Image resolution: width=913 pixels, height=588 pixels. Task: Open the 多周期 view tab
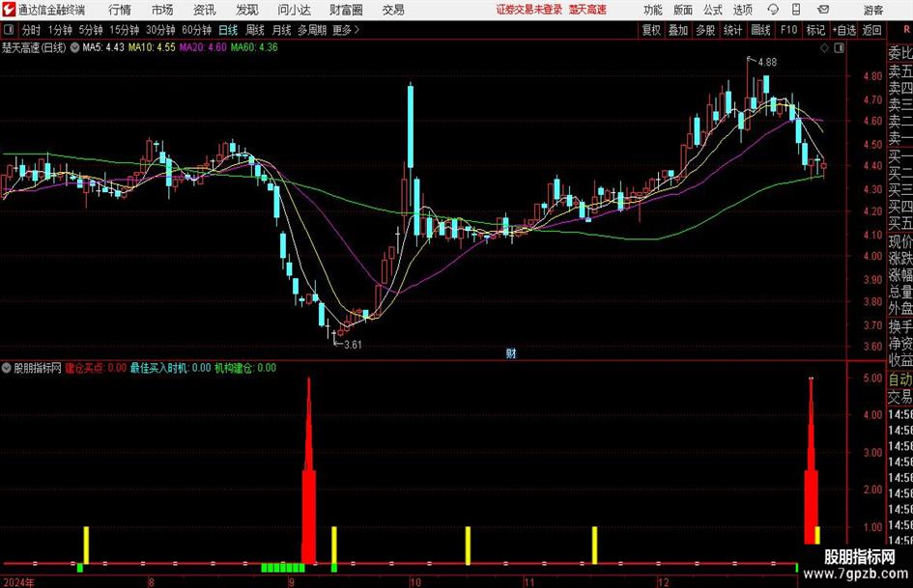[x=312, y=30]
